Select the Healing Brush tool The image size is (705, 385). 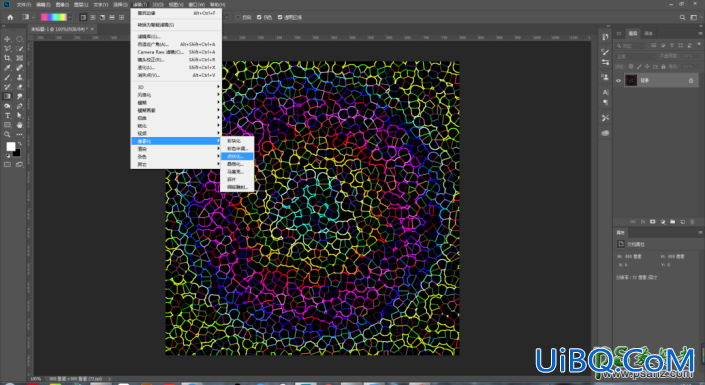point(19,67)
